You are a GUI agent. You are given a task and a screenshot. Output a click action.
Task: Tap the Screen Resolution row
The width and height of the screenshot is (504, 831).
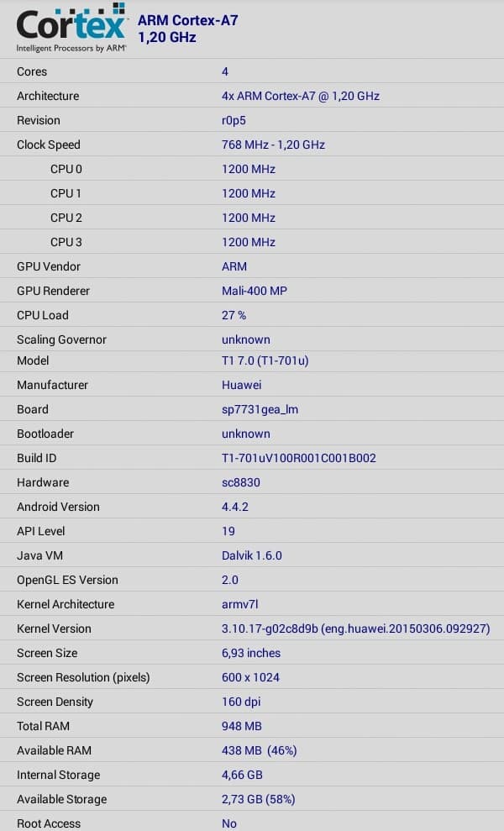tap(252, 678)
